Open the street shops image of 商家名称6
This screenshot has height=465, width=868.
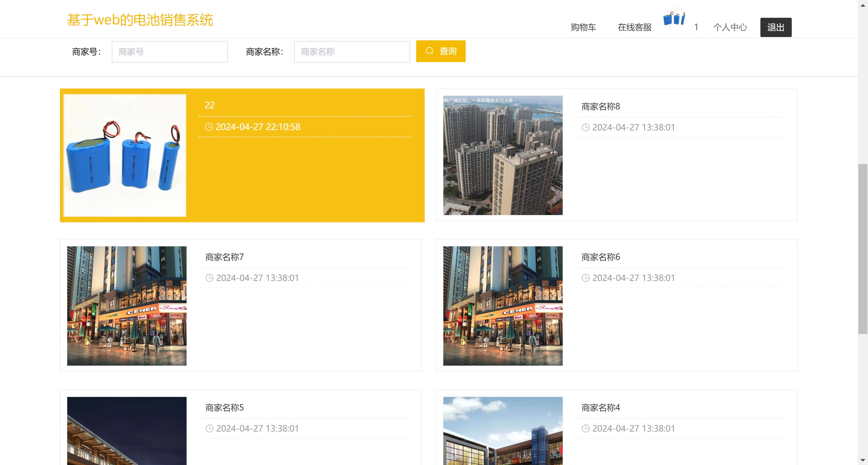point(503,306)
